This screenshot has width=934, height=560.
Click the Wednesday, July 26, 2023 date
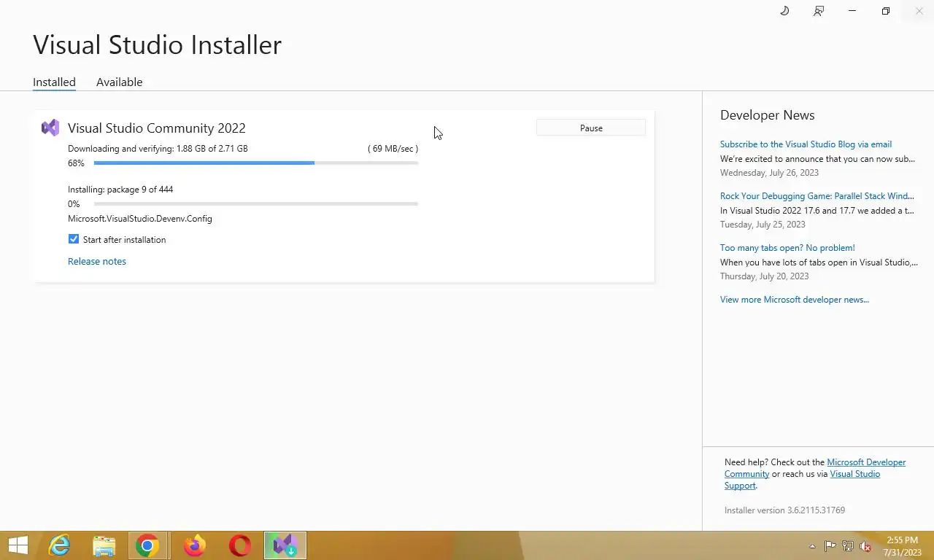[769, 173]
